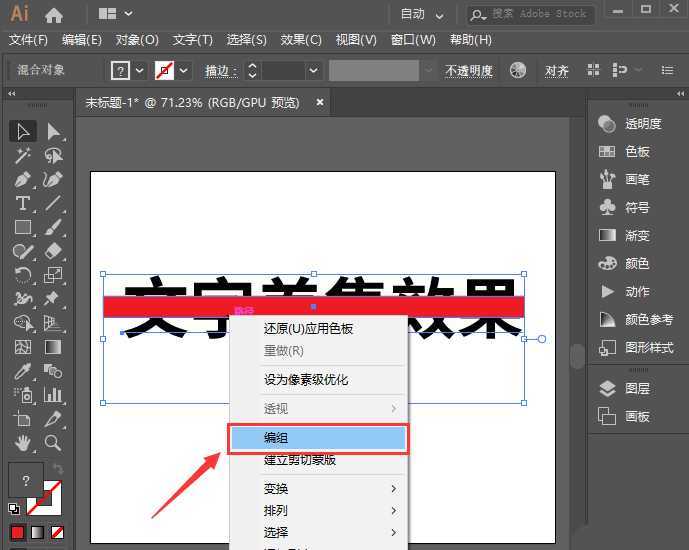Screen dimensions: 689x550
Task: Select the Magic Wand tool
Action: coord(23,155)
